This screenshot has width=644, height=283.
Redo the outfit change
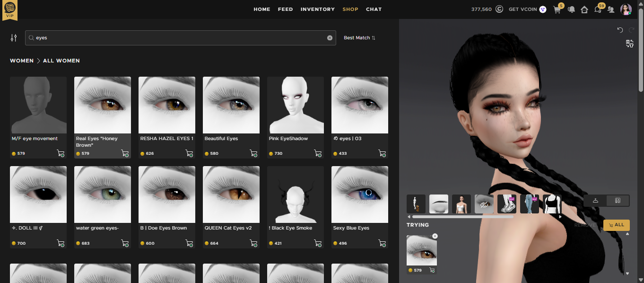(x=632, y=30)
